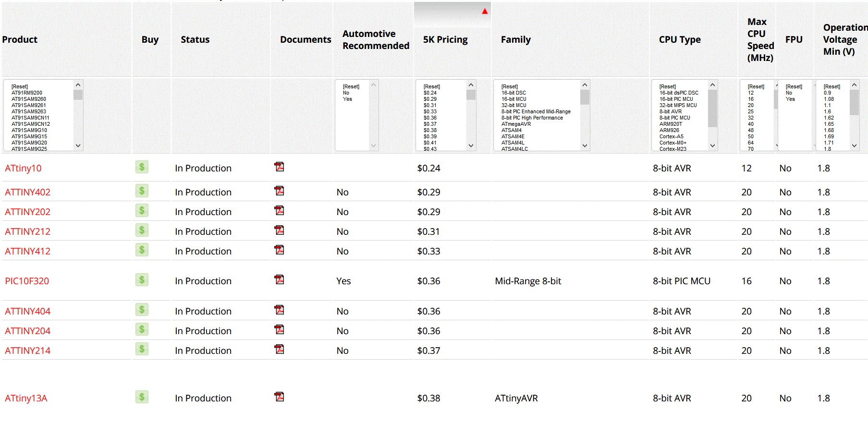
Task: Open the PDF datasheet for PIC10F320
Action: point(279,280)
